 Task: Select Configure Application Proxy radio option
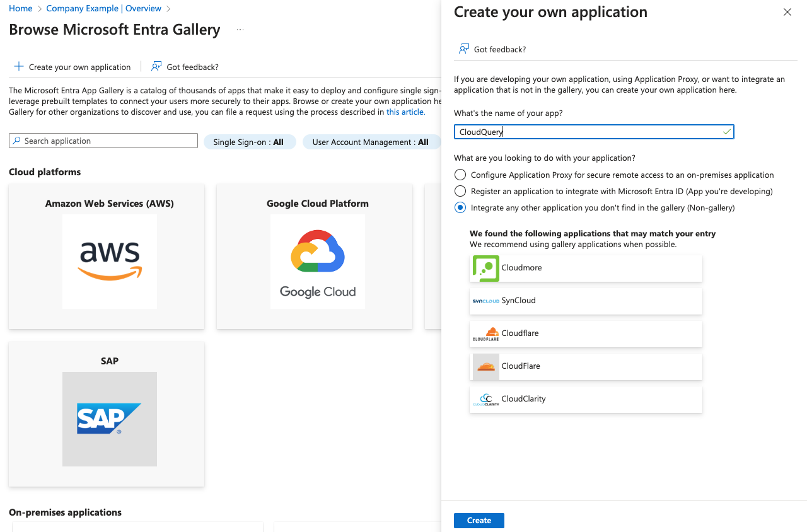pyautogui.click(x=460, y=175)
